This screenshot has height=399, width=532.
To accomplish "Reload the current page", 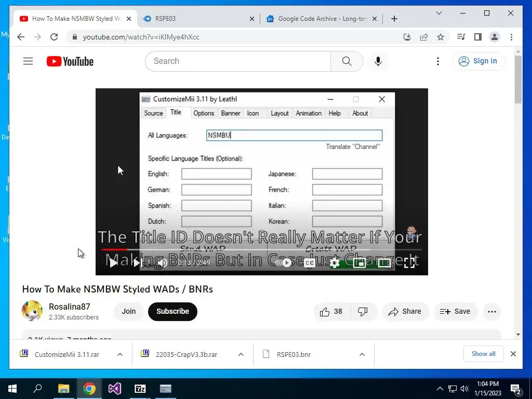I will pyautogui.click(x=54, y=37).
